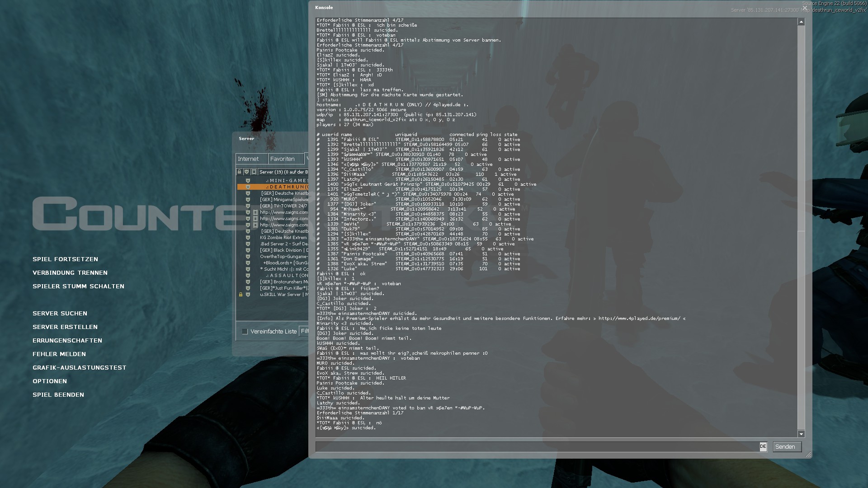Select MINI-GAMES server row
This screenshot has height=488, width=868.
[x=273, y=181]
